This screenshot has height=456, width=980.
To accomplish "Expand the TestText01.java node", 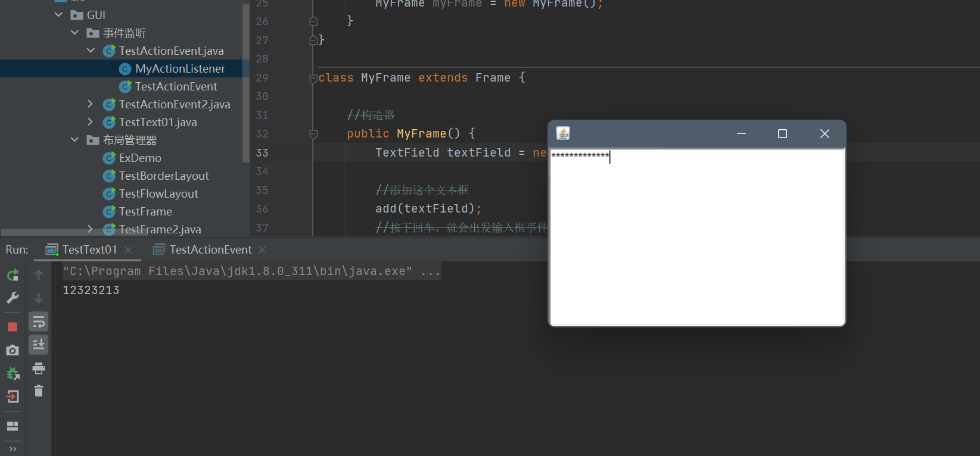I will coord(91,121).
